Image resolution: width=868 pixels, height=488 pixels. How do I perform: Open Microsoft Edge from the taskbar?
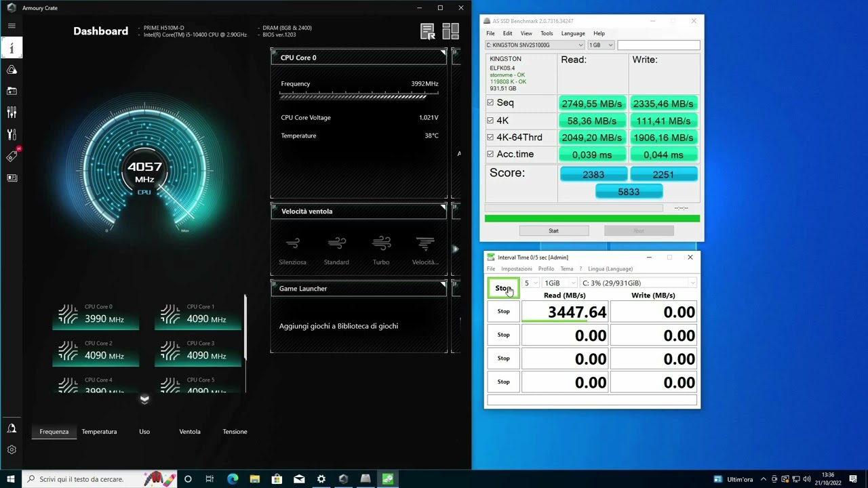[x=233, y=479]
